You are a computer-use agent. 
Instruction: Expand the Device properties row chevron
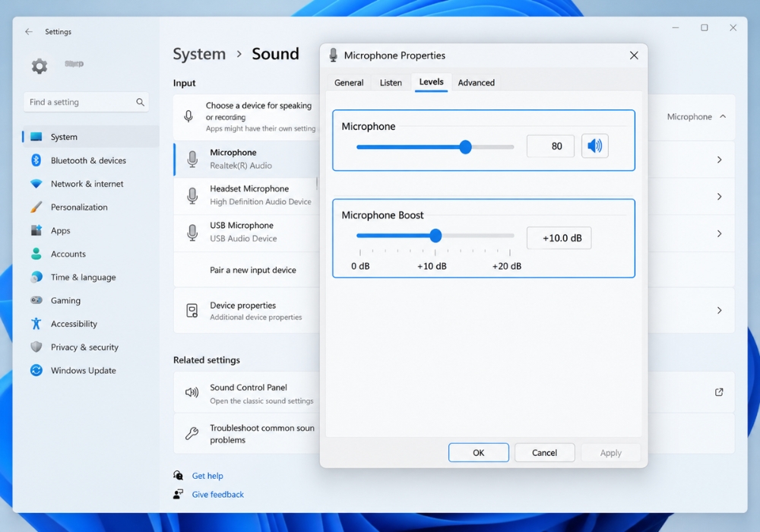[x=719, y=310]
